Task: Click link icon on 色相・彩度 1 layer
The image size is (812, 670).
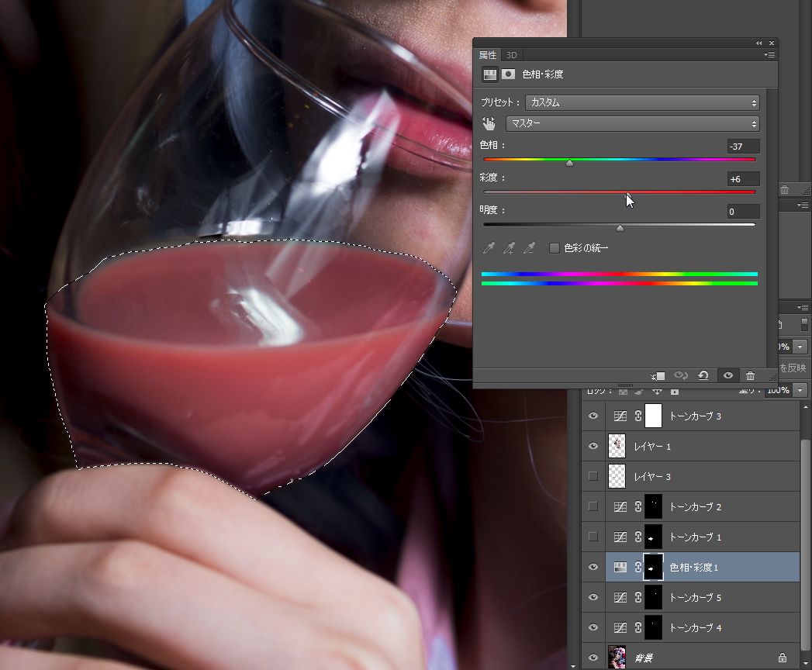Action: pos(638,568)
